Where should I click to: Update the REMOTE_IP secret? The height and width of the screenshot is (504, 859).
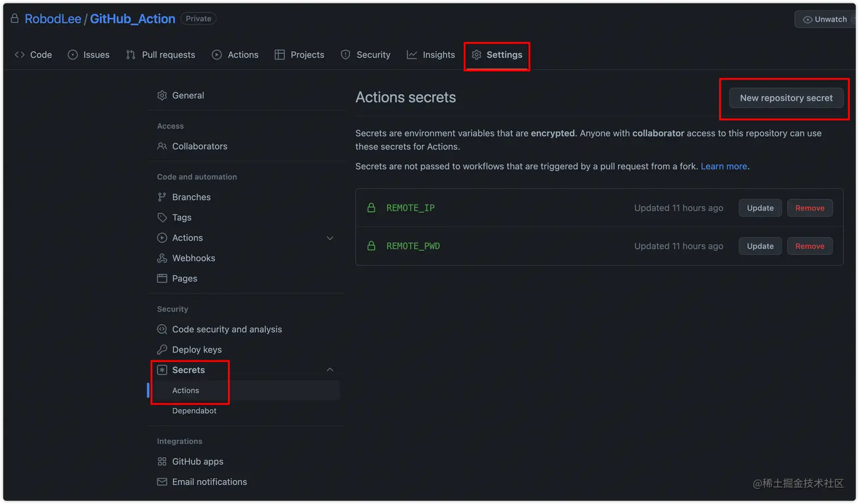(x=760, y=208)
